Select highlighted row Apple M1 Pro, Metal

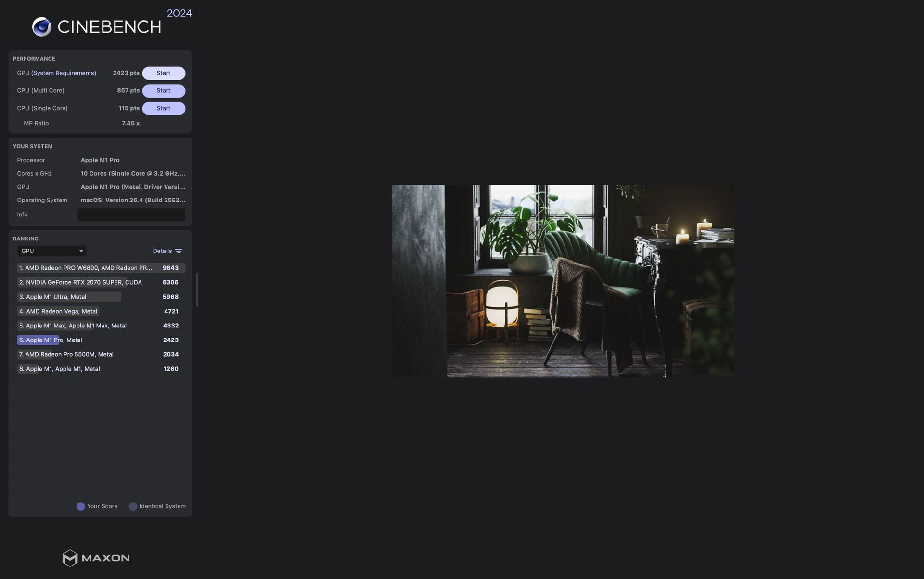101,340
